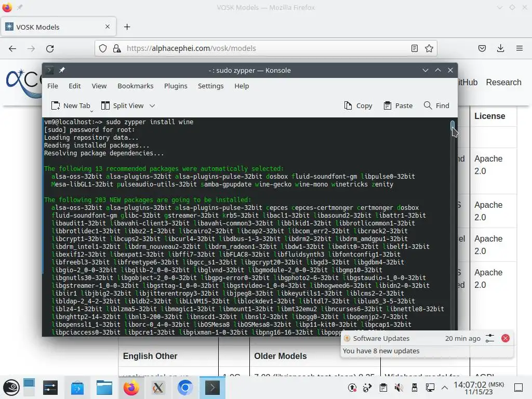532x399 pixels.
Task: Click the site padlock icon
Action: (x=117, y=48)
